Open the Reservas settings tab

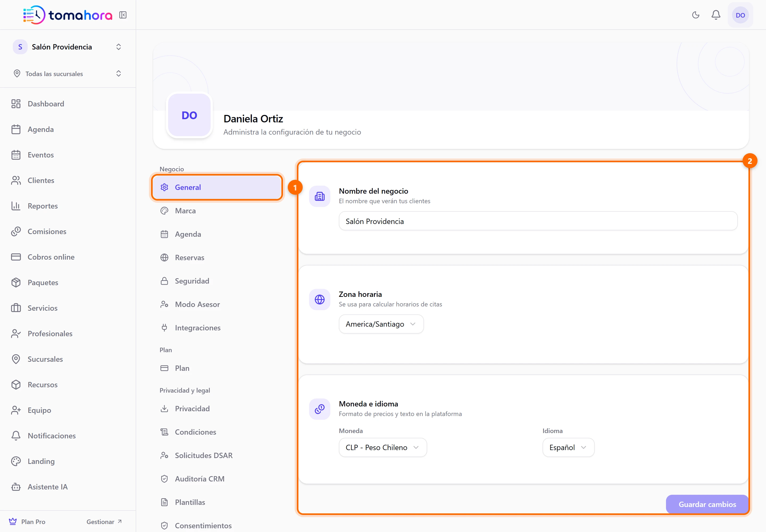pos(217,257)
